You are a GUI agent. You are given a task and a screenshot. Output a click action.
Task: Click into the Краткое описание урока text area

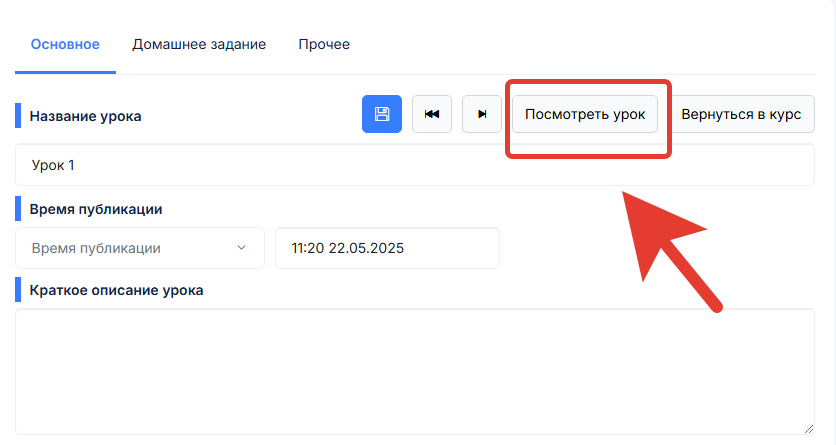click(415, 372)
